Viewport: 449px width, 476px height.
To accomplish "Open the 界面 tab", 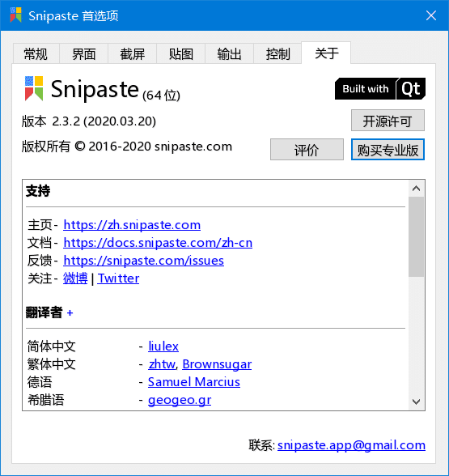I will 84,53.
